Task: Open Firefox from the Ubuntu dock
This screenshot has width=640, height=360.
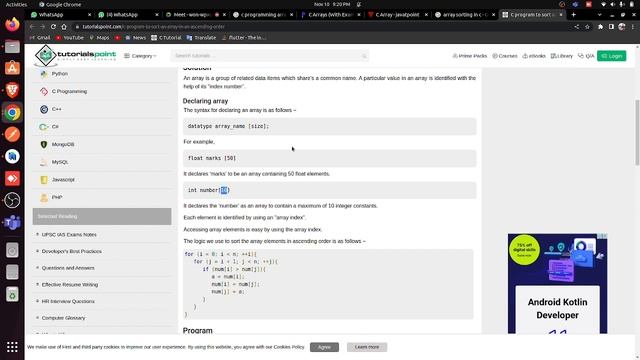Action: point(12,24)
